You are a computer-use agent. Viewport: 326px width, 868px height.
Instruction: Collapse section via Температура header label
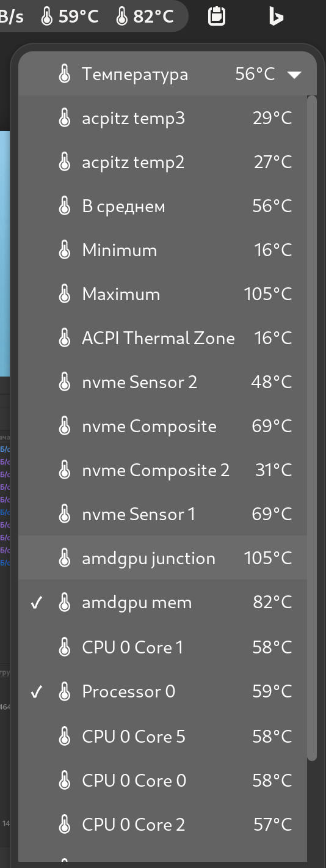point(135,75)
